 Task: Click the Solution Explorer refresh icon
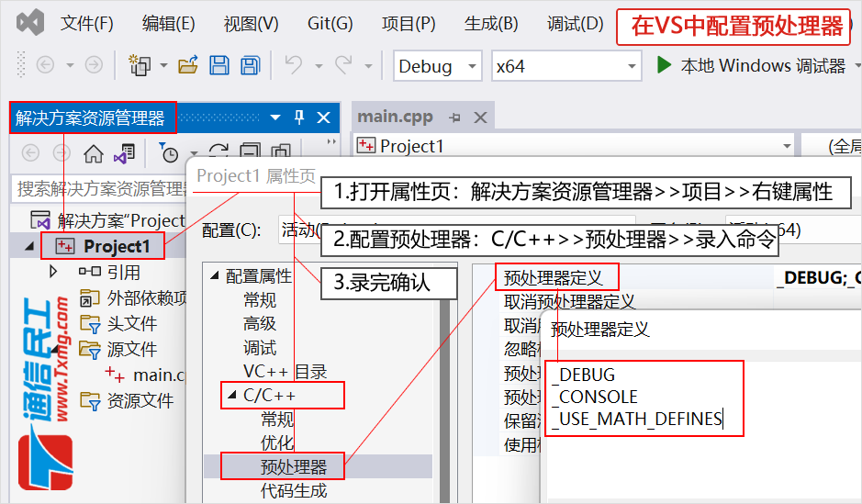pos(218,151)
